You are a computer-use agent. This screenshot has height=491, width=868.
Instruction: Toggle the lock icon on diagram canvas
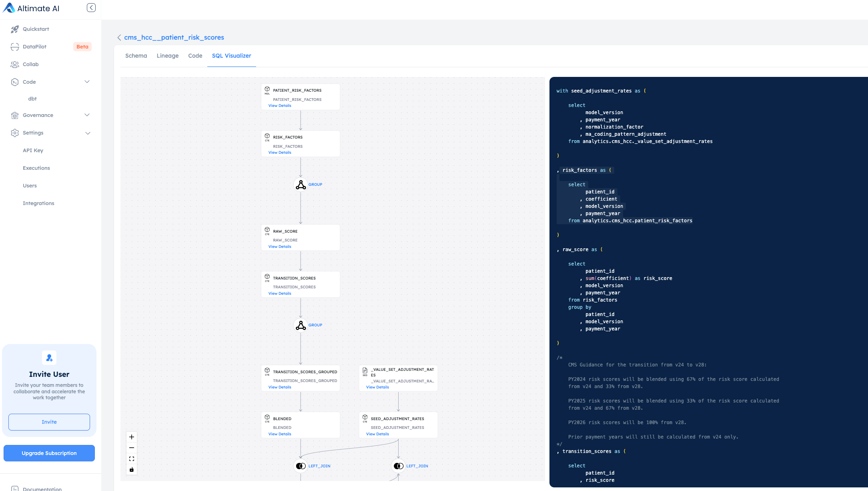[x=131, y=469]
